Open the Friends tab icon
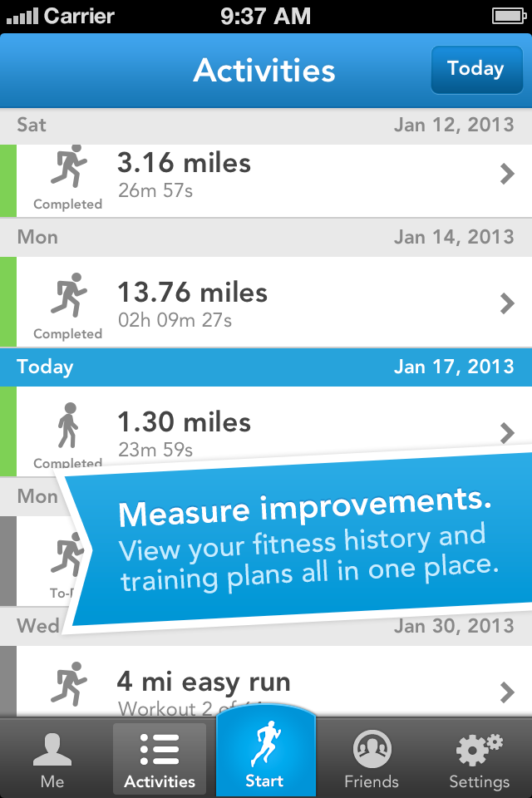 (372, 749)
